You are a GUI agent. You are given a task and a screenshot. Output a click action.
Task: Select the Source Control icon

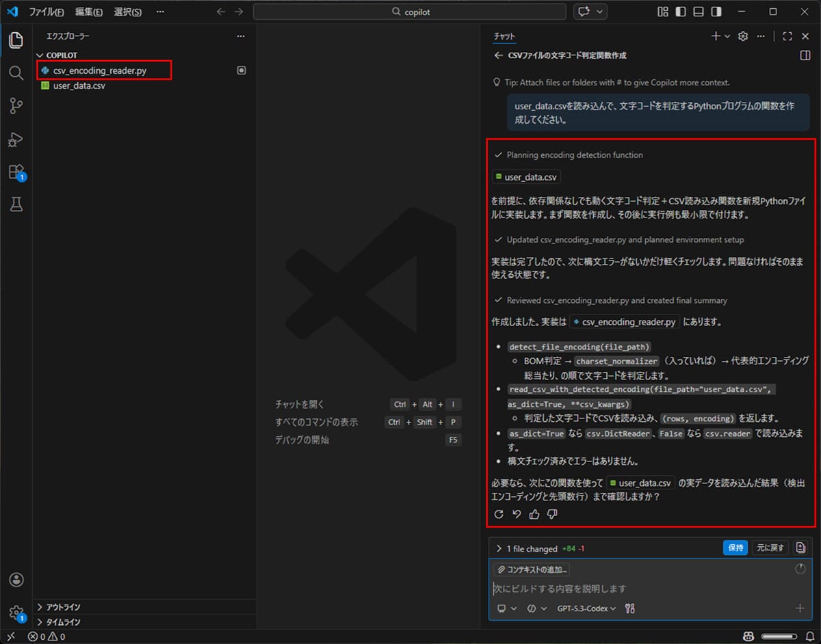[16, 105]
